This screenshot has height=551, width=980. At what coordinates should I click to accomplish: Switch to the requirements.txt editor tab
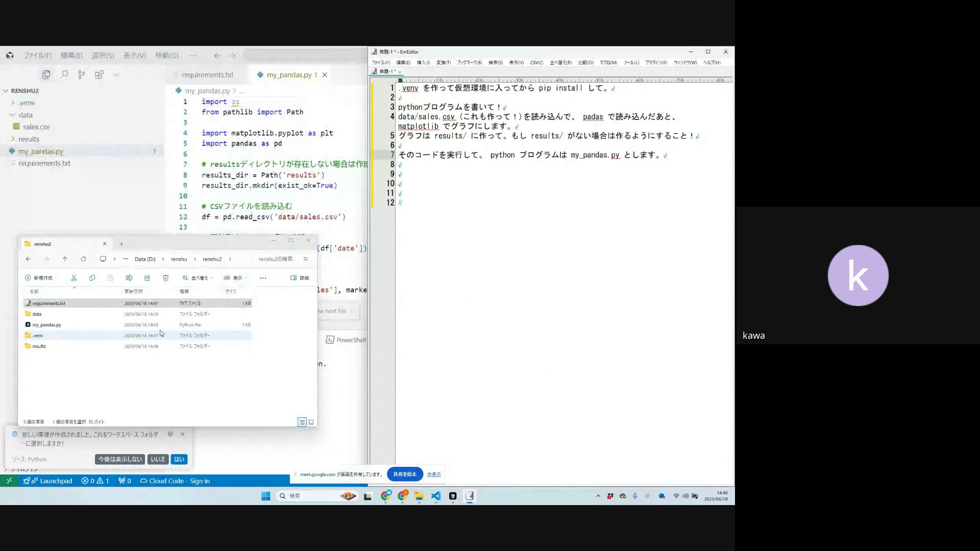(207, 74)
